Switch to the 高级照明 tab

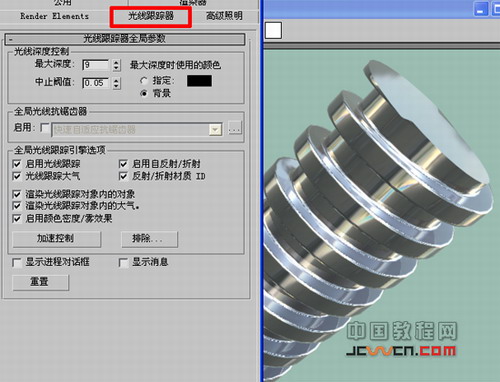(224, 16)
